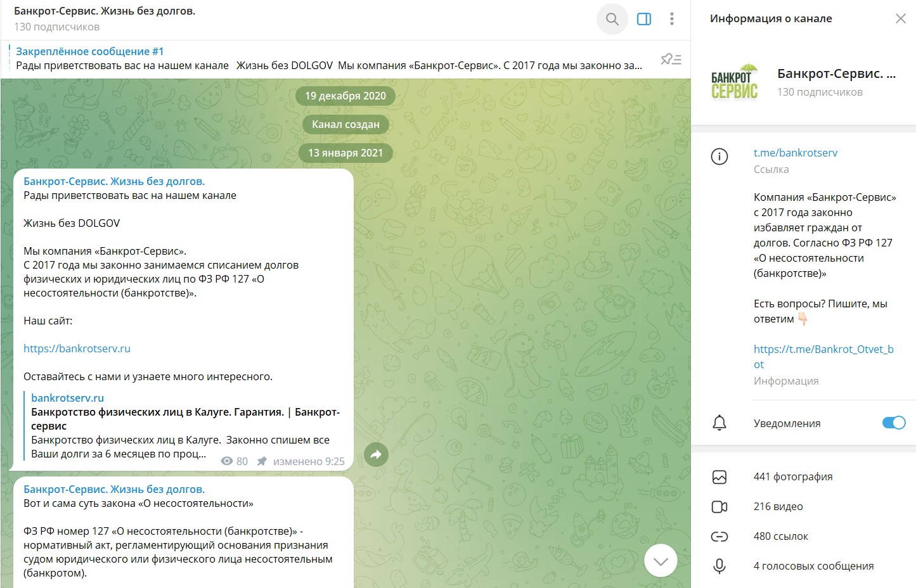916x588 pixels.
Task: Click the channel name in the info panel
Action: [x=836, y=73]
